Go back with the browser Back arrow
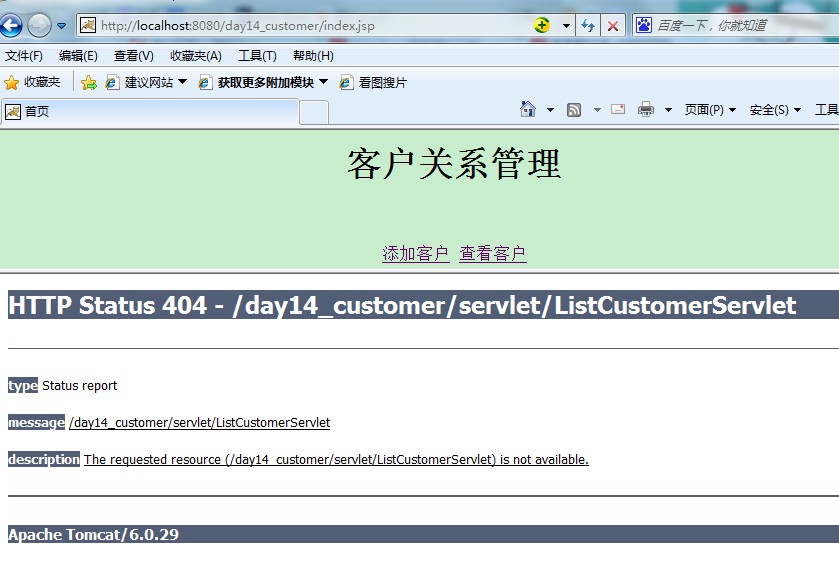This screenshot has height=562, width=839. [11, 25]
